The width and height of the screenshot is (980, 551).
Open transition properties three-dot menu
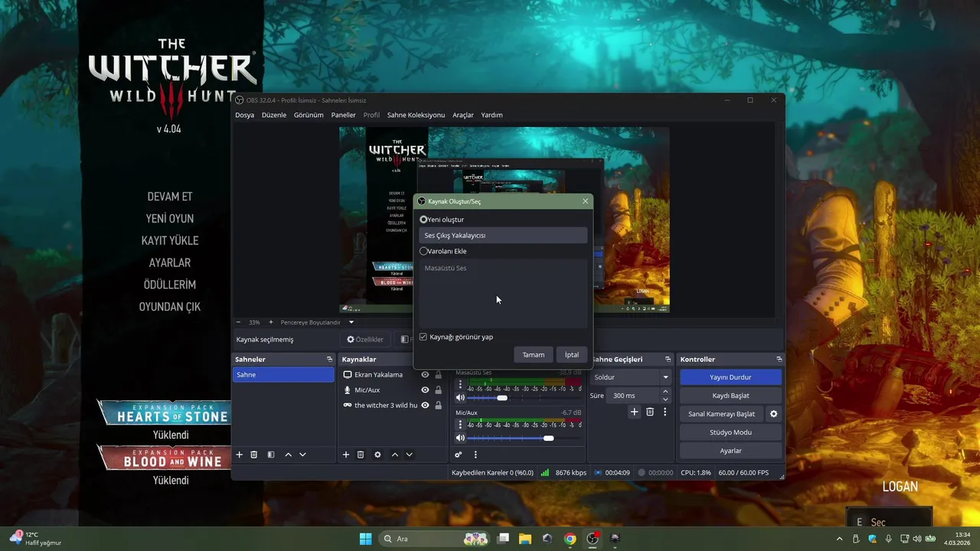coord(665,412)
